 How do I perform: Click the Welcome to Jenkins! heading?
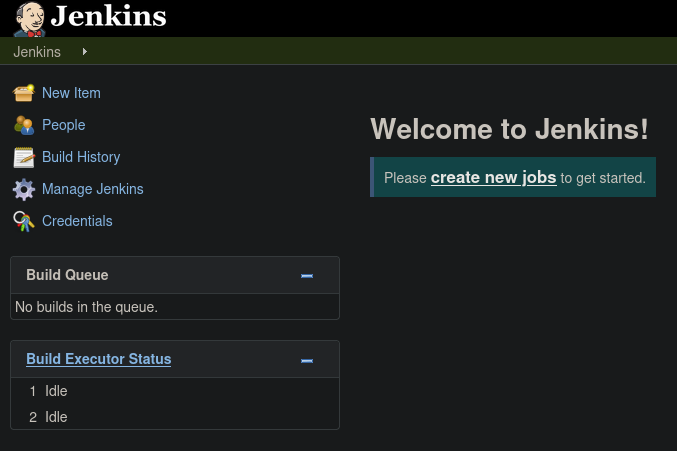(509, 129)
